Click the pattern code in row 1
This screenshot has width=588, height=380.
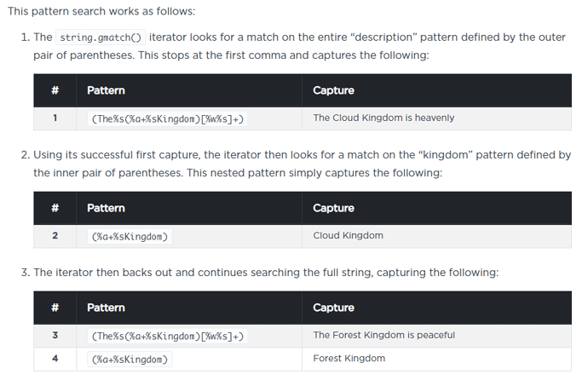167,118
